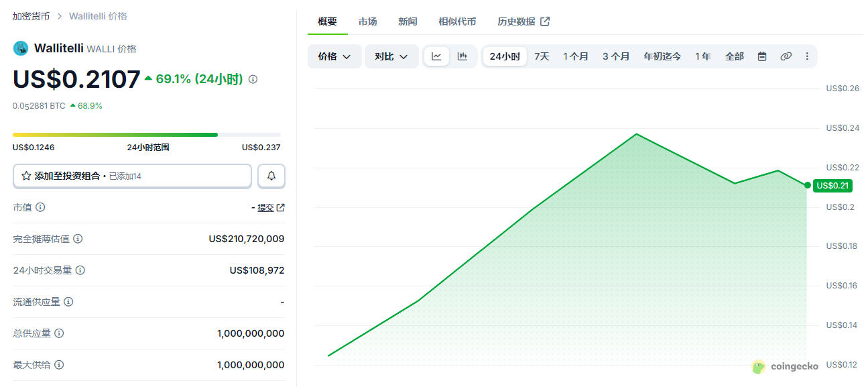Click the US$0.2107 price heading
This screenshot has width=868, height=387.
[x=76, y=79]
